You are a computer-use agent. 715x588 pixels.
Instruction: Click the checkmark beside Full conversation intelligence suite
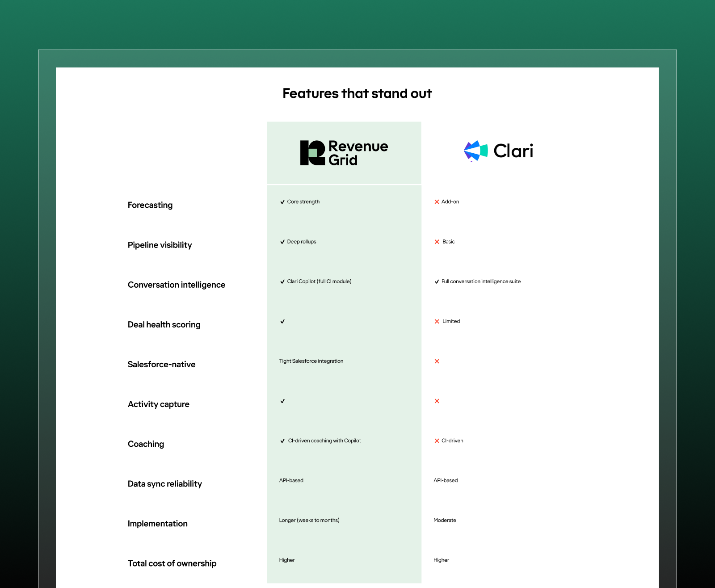click(x=437, y=281)
